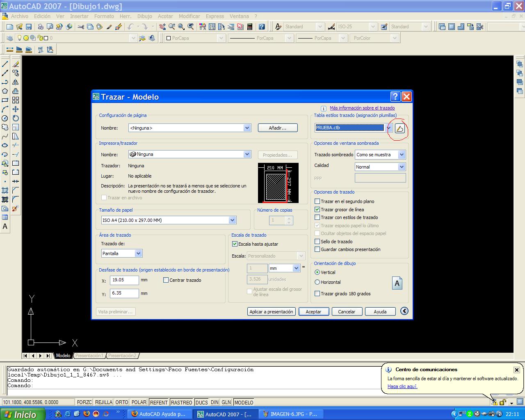The image size is (525, 420).
Task: Select the Multiline Text tool
Action: pyautogui.click(x=5, y=226)
